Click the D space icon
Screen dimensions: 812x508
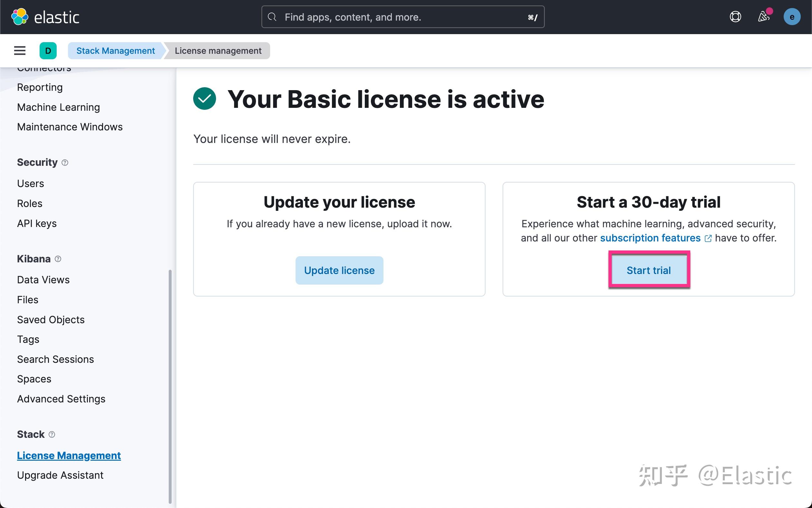click(x=48, y=51)
